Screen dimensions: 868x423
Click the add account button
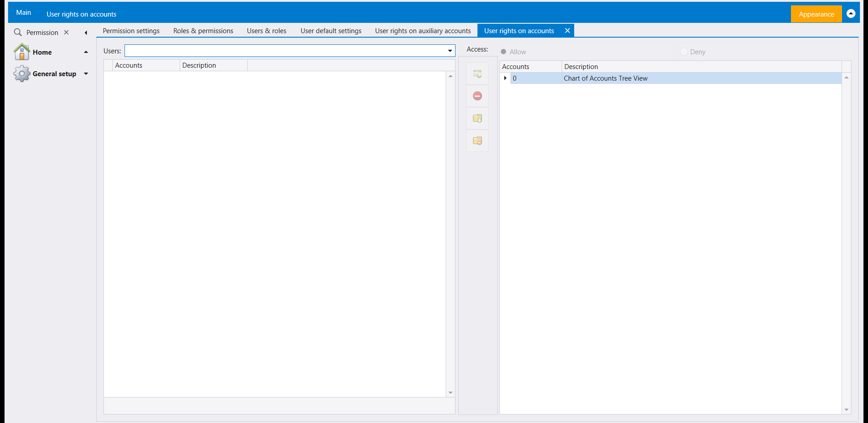[477, 74]
